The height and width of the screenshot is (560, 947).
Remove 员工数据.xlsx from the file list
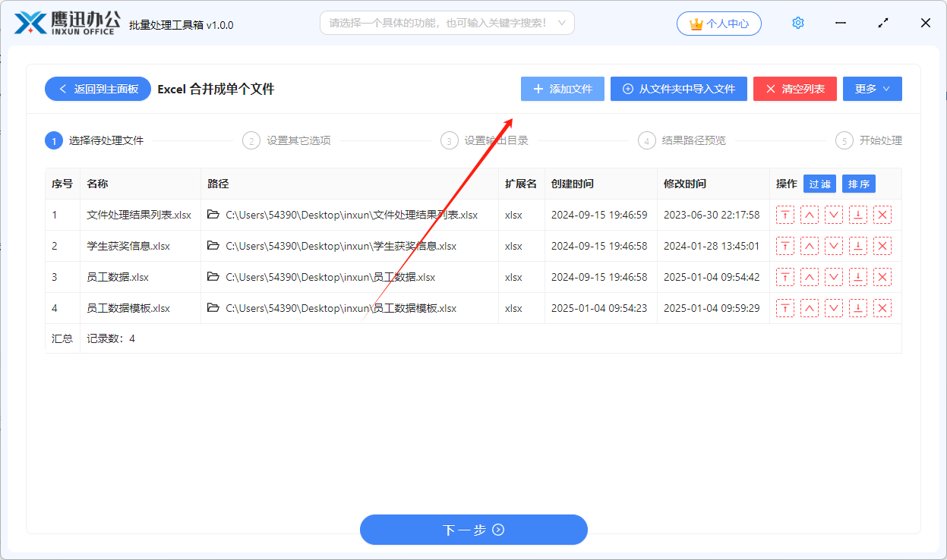[882, 277]
